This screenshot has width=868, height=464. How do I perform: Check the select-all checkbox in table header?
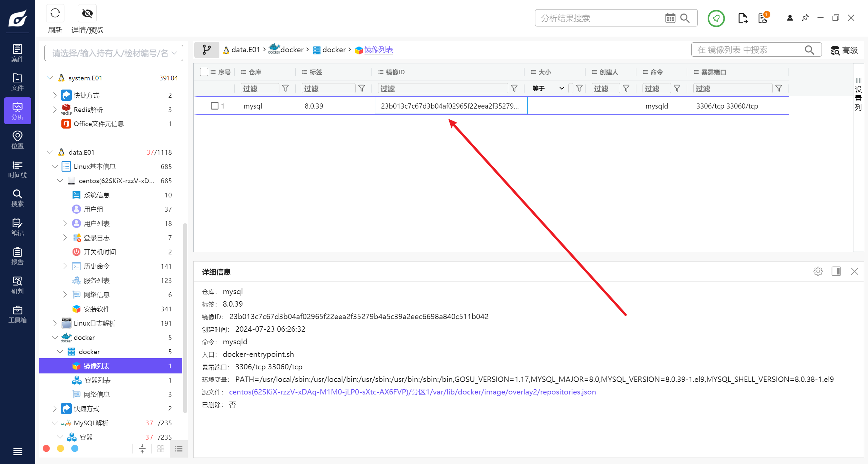click(x=204, y=72)
